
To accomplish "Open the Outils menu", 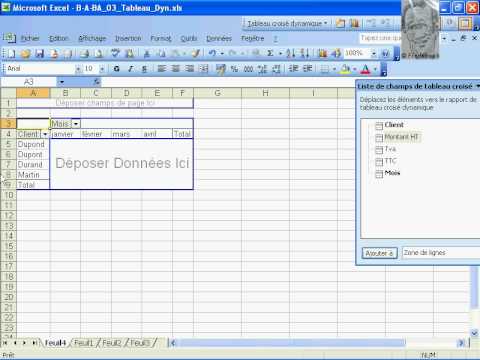I will point(189,38).
